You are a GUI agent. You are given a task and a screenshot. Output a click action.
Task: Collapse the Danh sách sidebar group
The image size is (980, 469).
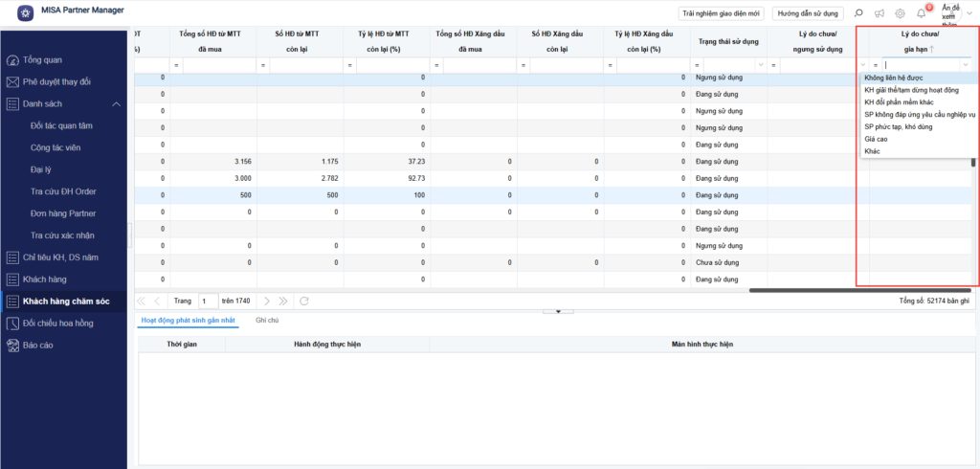tap(116, 103)
